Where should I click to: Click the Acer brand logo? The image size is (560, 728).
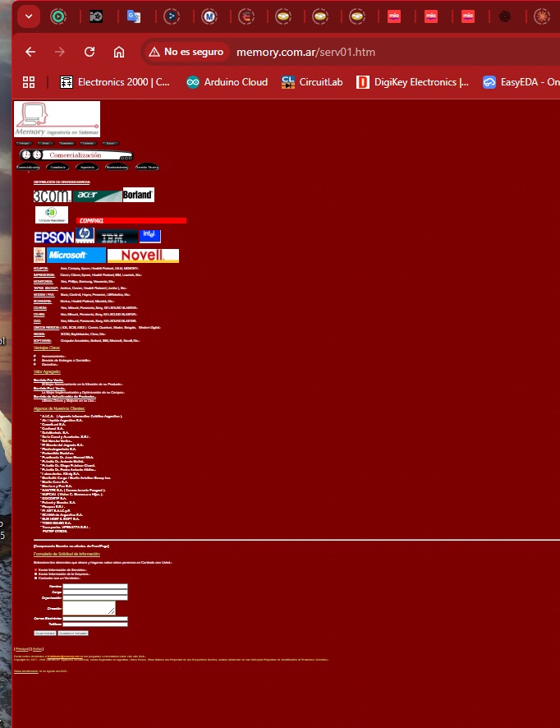pyautogui.click(x=98, y=196)
